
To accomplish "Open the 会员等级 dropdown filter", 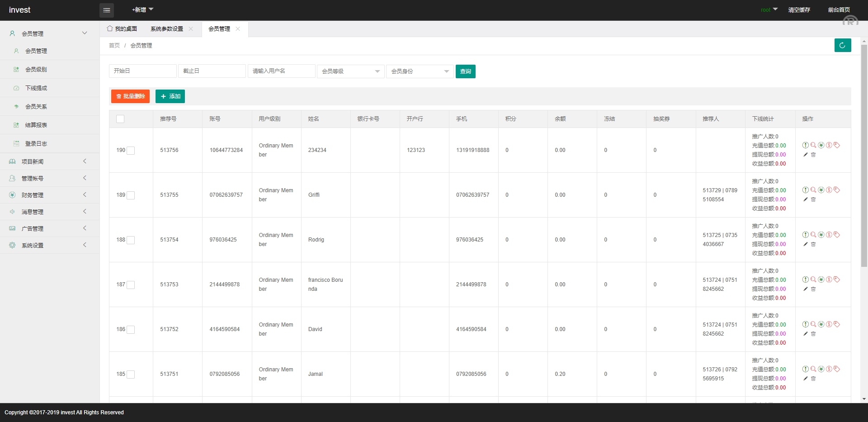I will point(350,71).
